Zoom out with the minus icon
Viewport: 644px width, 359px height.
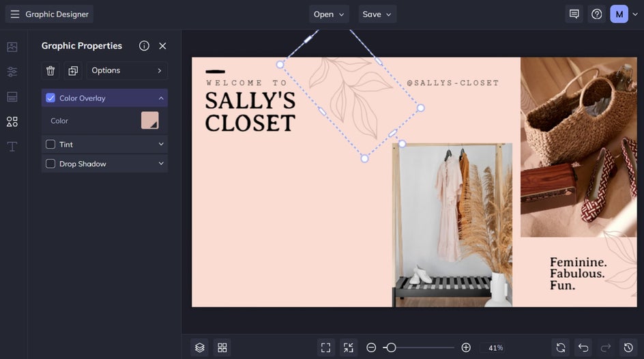371,348
